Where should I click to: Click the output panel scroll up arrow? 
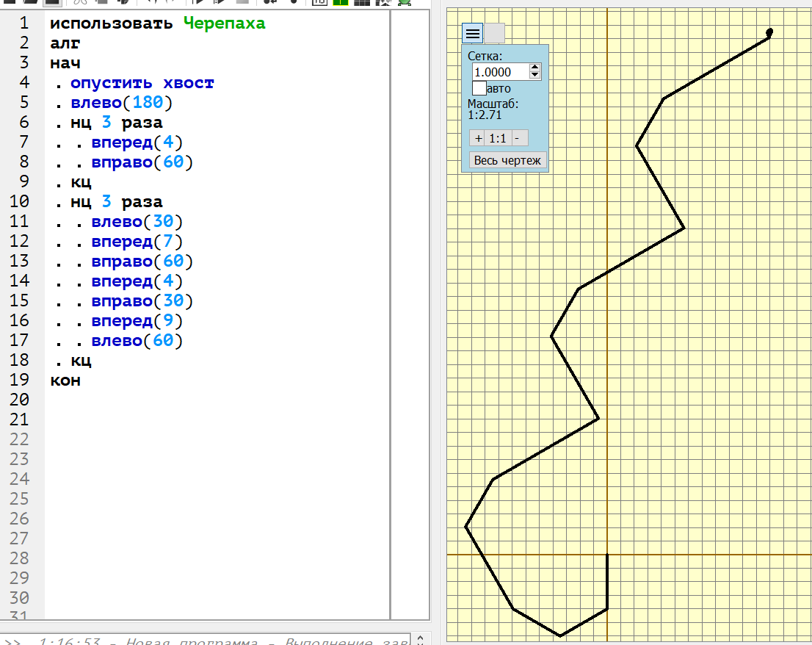coord(420,638)
